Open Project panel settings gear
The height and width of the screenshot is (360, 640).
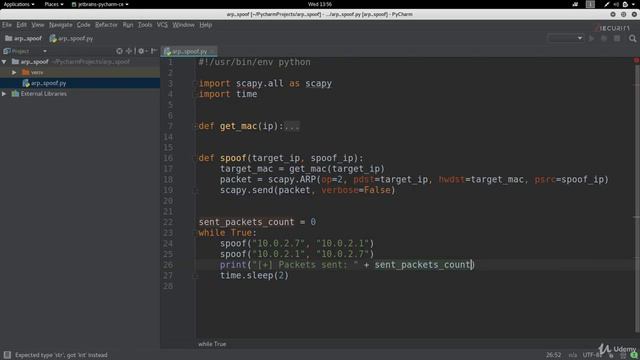[141, 51]
